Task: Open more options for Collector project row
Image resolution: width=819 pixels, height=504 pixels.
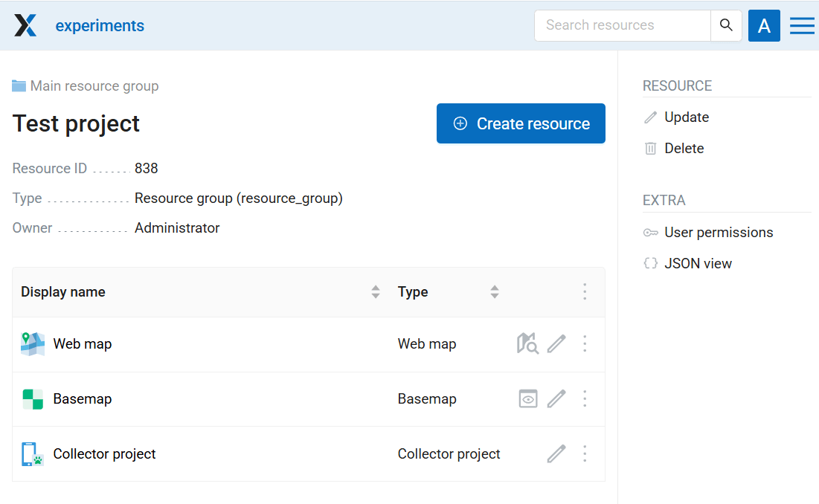Action: 585,453
